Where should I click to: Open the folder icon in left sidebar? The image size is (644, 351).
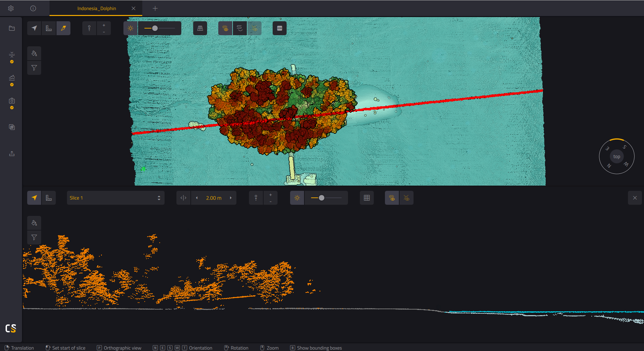[x=12, y=28]
